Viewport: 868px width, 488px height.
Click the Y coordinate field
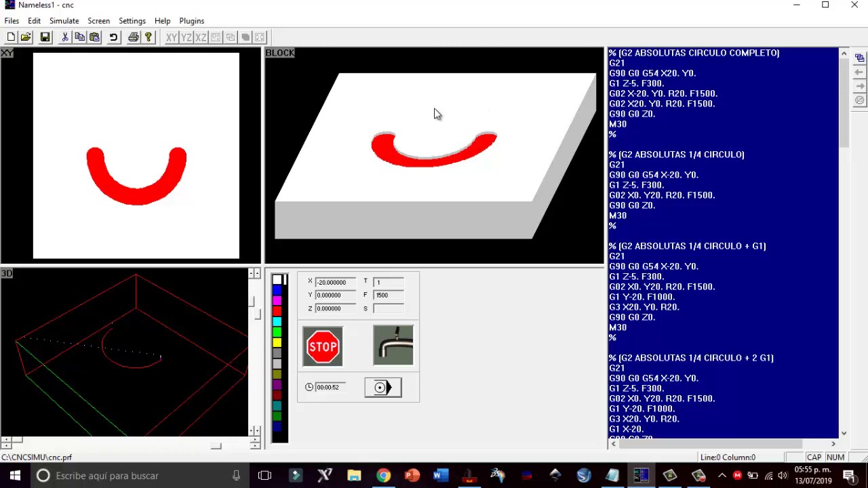click(335, 295)
